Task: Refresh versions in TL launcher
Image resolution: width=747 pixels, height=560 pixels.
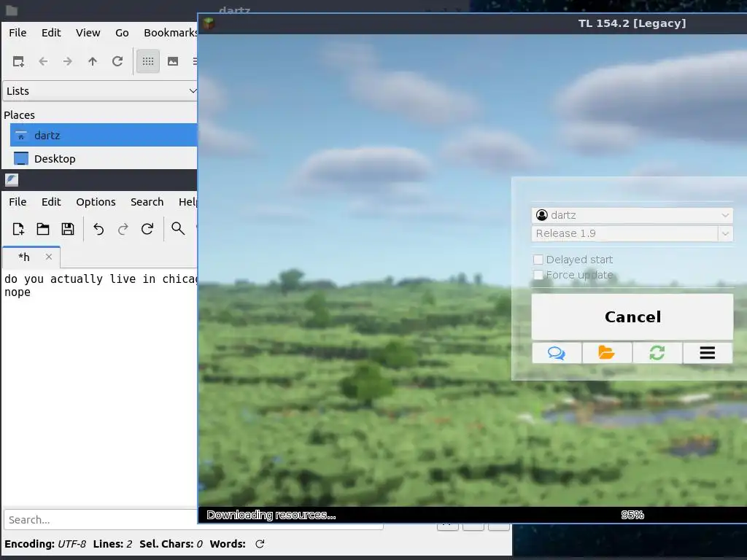Action: coord(657,353)
